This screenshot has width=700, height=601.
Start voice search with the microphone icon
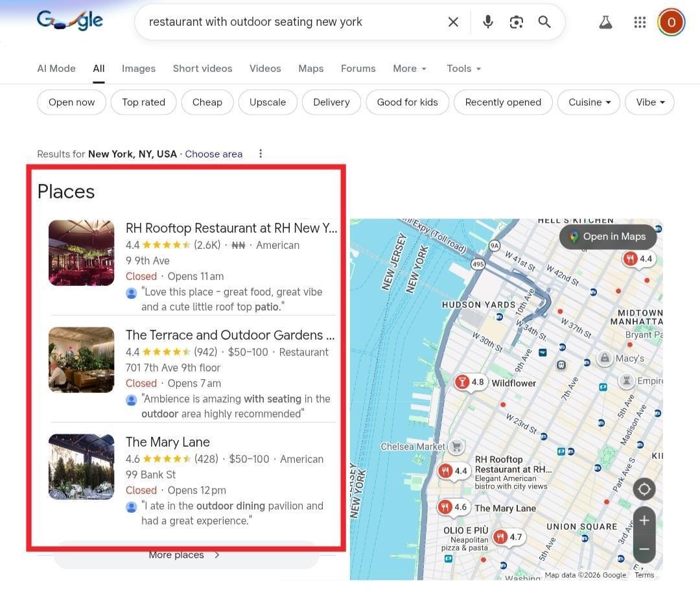point(488,22)
